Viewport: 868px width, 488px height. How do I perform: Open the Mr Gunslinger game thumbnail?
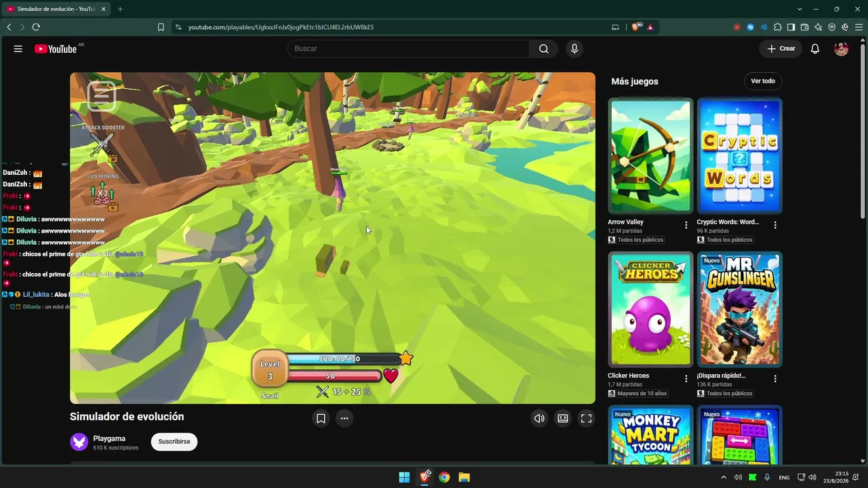click(x=740, y=310)
